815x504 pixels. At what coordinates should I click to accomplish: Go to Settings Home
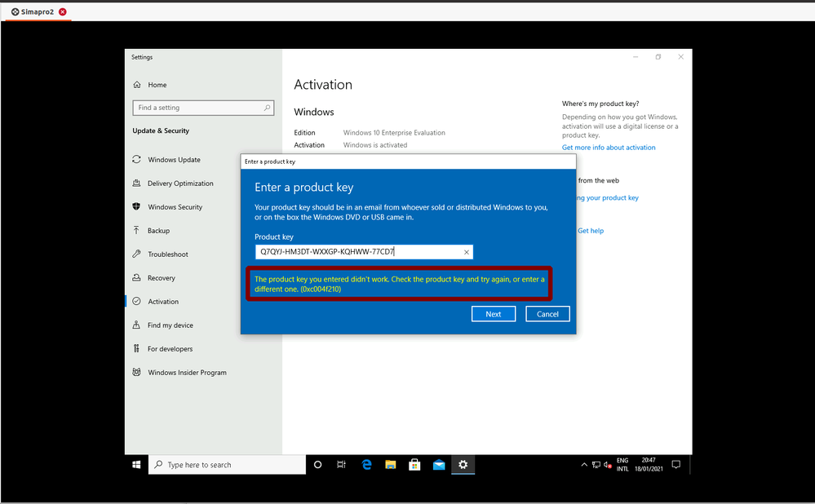(157, 85)
